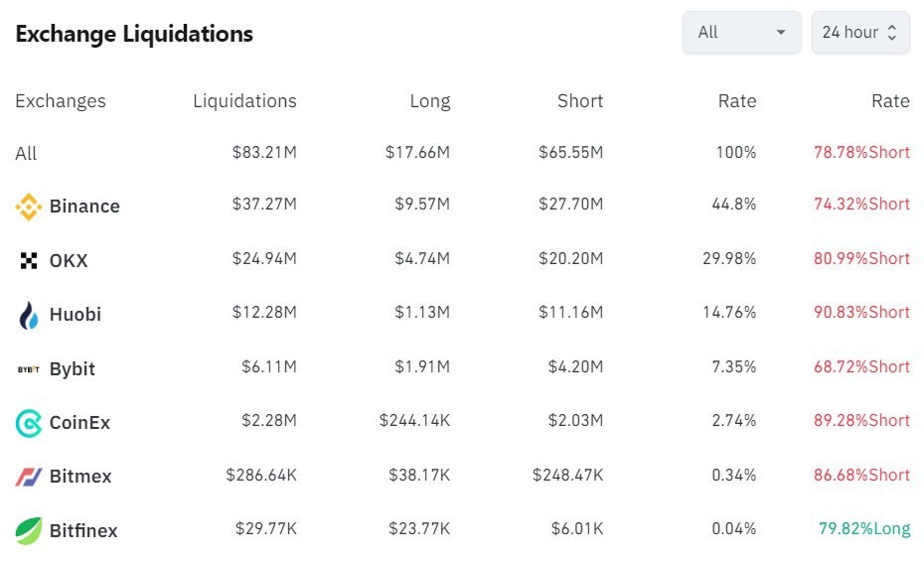Image resolution: width=924 pixels, height=562 pixels.
Task: Sort by Long column header
Action: point(429,101)
